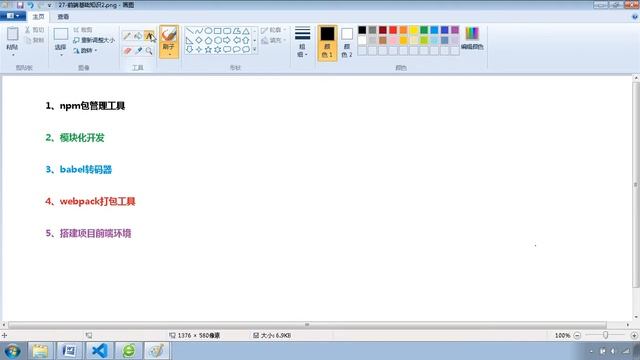Image resolution: width=640 pixels, height=360 pixels.
Task: Open the File Explorer taskbar icon
Action: tap(40, 351)
